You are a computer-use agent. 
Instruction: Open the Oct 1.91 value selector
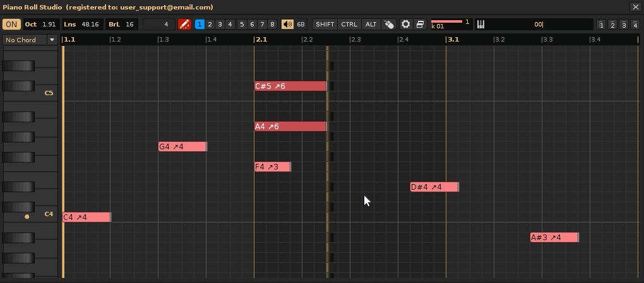tap(41, 25)
